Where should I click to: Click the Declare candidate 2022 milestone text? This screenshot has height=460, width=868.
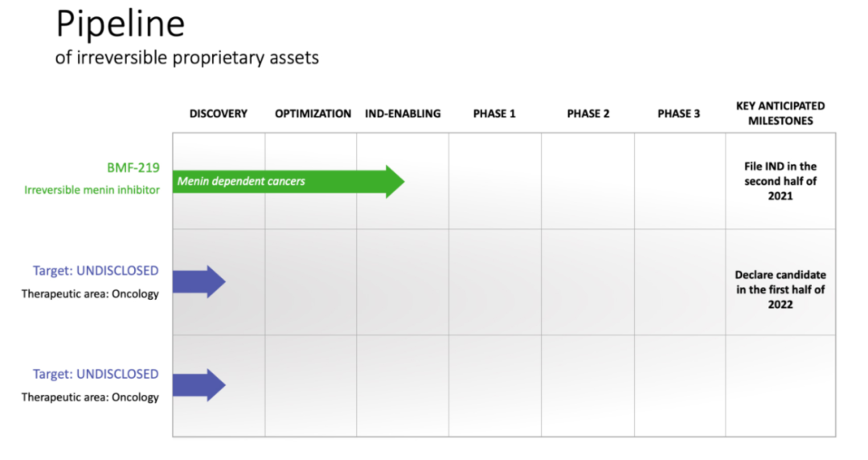780,290
